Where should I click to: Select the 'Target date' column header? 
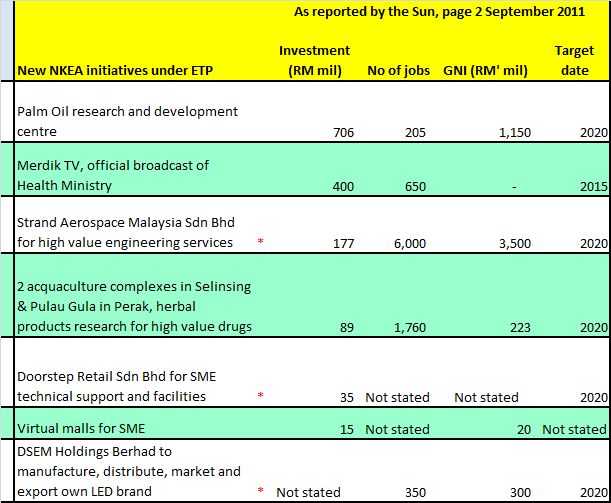coord(574,60)
